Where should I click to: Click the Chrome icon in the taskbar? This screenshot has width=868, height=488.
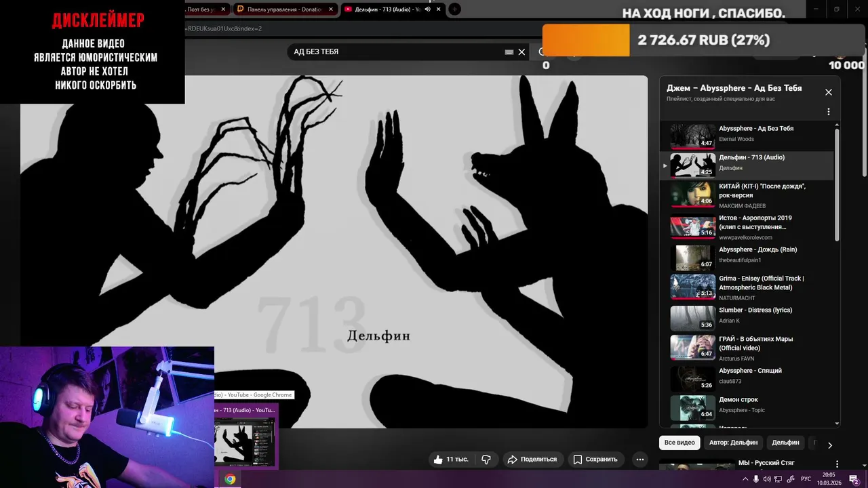(230, 479)
